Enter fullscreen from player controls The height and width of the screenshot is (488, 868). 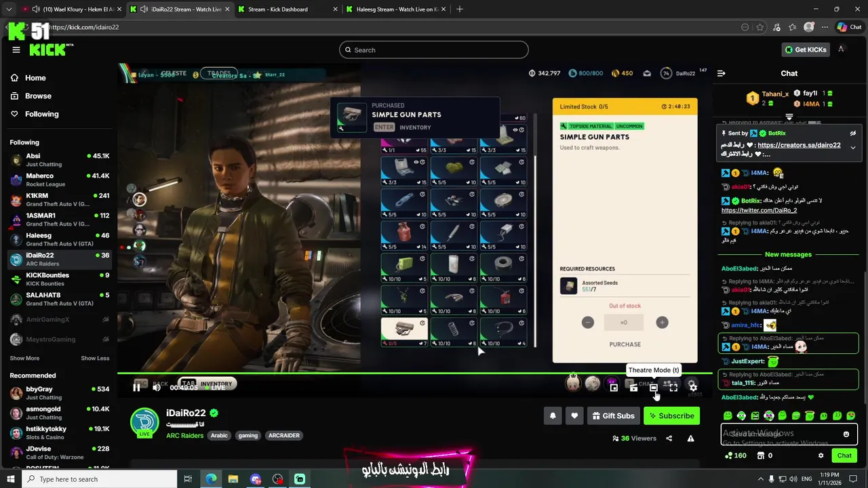point(673,387)
